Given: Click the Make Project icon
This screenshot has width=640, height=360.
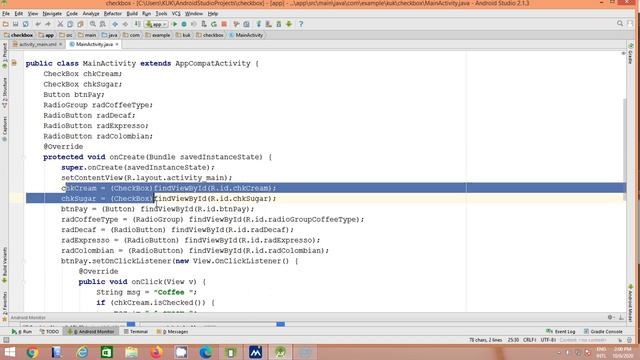Looking at the screenshot, I should pos(137,24).
